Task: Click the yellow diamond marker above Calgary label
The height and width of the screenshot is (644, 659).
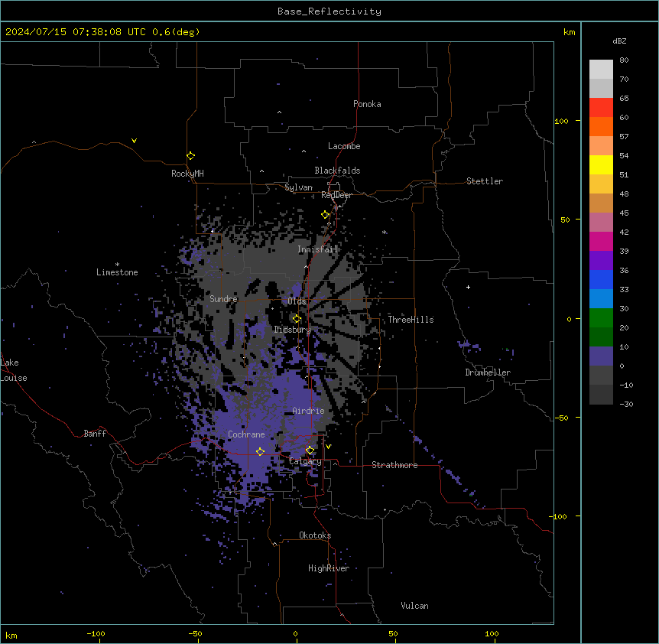Action: coord(310,450)
